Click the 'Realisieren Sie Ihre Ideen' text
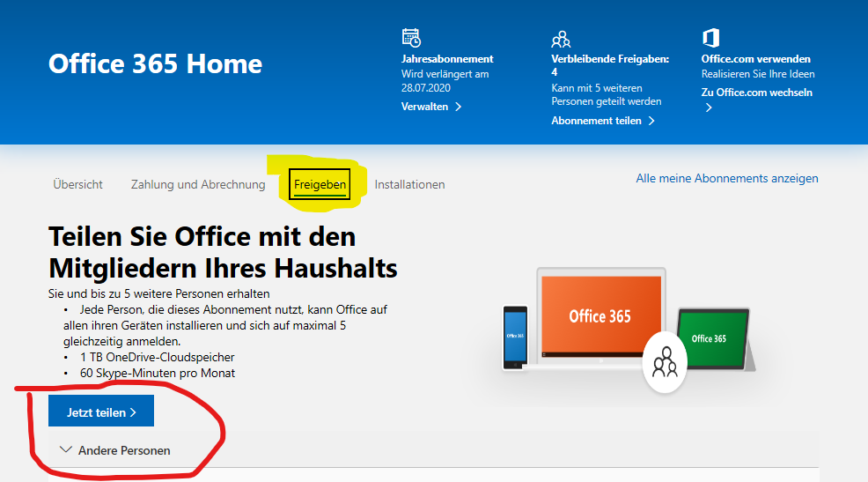868x482 pixels. pyautogui.click(x=758, y=74)
